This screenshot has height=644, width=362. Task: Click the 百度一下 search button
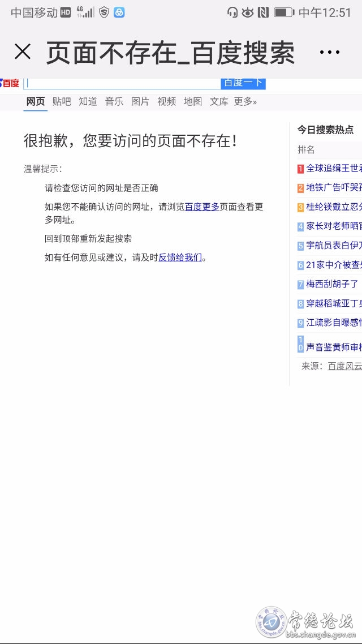point(243,83)
